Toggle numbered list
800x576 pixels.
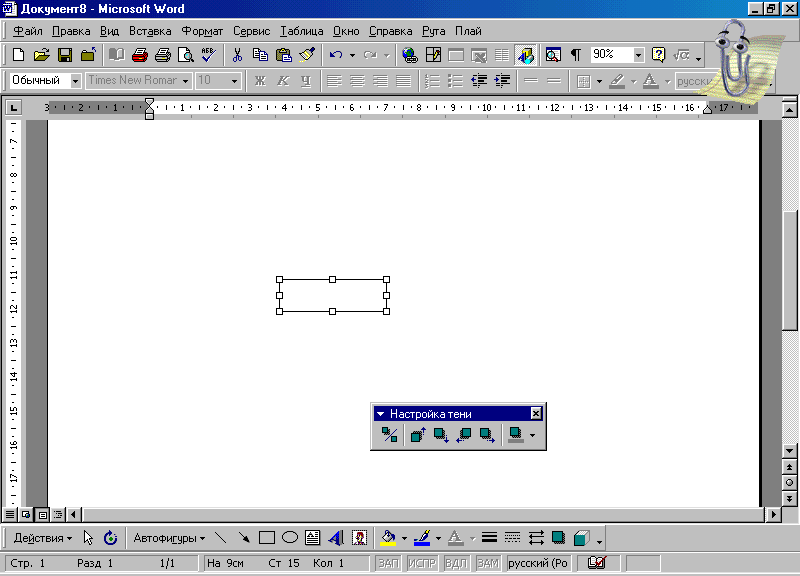tap(433, 81)
